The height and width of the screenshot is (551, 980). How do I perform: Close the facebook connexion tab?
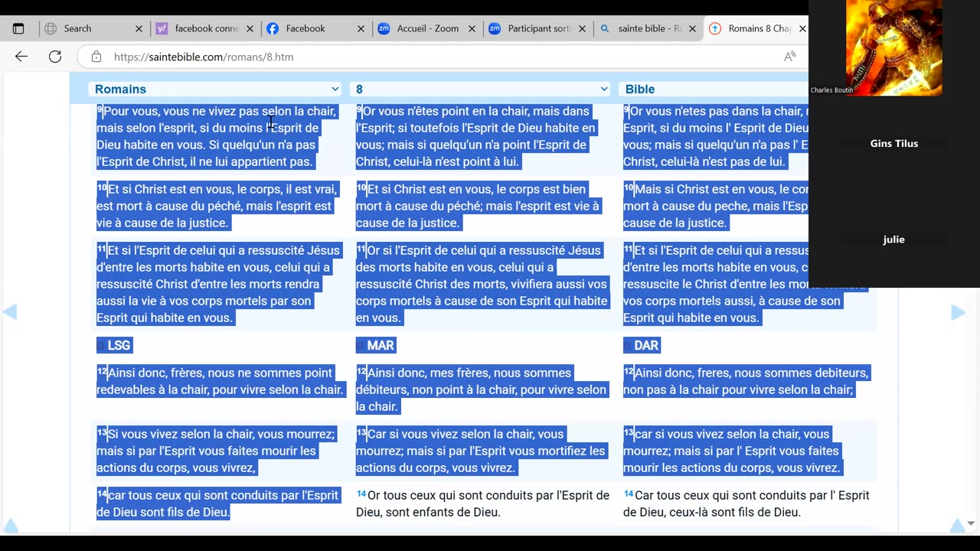coord(250,28)
